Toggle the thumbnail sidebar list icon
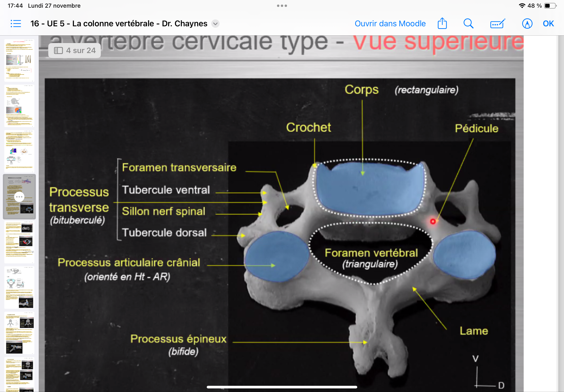Viewport: 564px width, 392px height. pos(16,24)
